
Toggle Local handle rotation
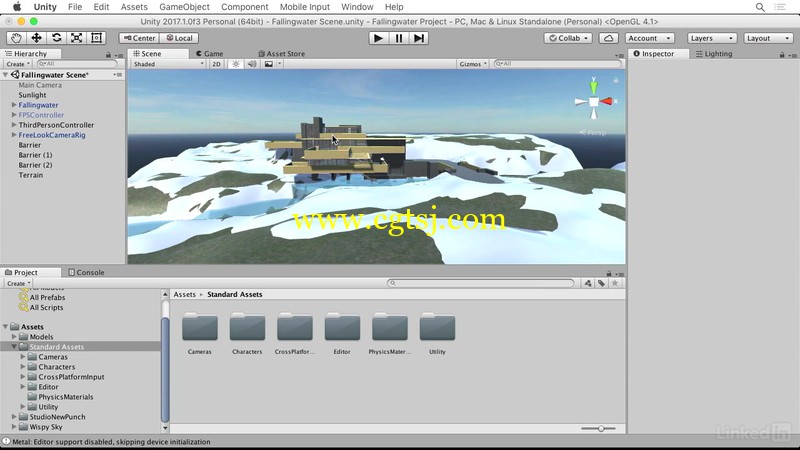(x=179, y=38)
